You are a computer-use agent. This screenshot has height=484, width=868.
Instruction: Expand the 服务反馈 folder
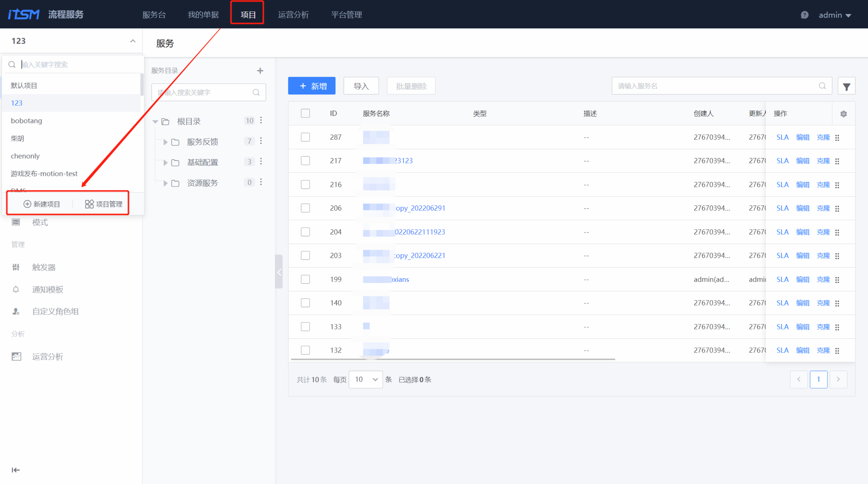tap(165, 142)
